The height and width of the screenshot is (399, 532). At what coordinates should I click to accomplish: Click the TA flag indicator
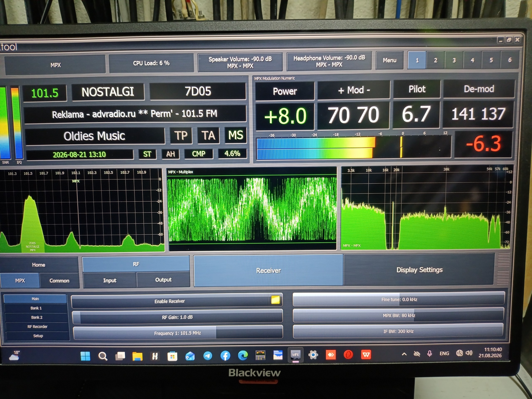click(208, 135)
